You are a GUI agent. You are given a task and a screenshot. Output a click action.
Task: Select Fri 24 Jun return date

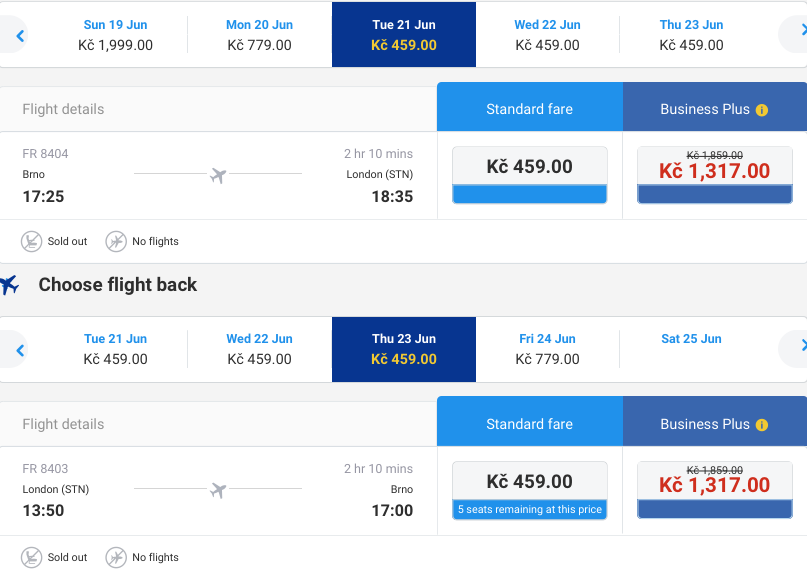(547, 349)
